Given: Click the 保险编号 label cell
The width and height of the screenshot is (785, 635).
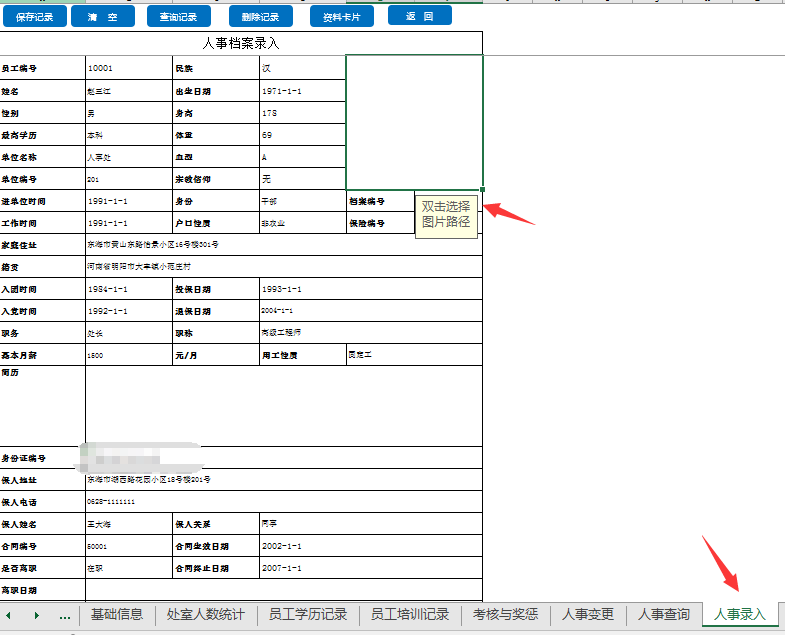Looking at the screenshot, I should pos(380,223).
